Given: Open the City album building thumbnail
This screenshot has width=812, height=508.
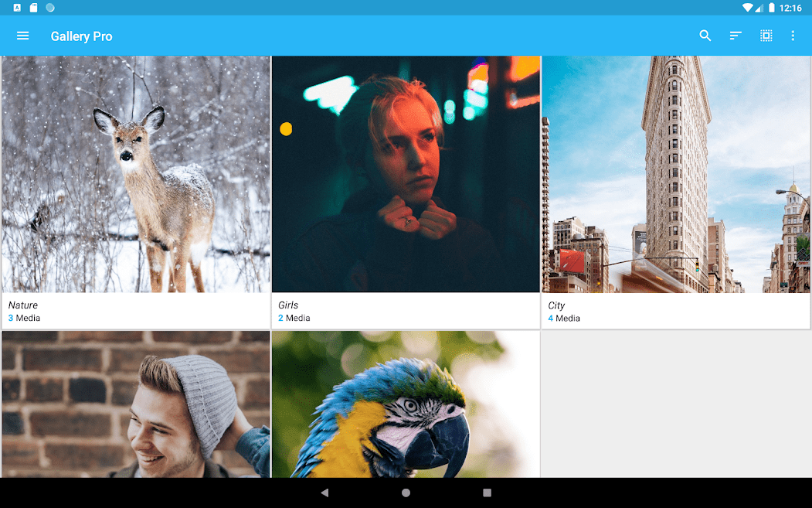Looking at the screenshot, I should (x=676, y=174).
